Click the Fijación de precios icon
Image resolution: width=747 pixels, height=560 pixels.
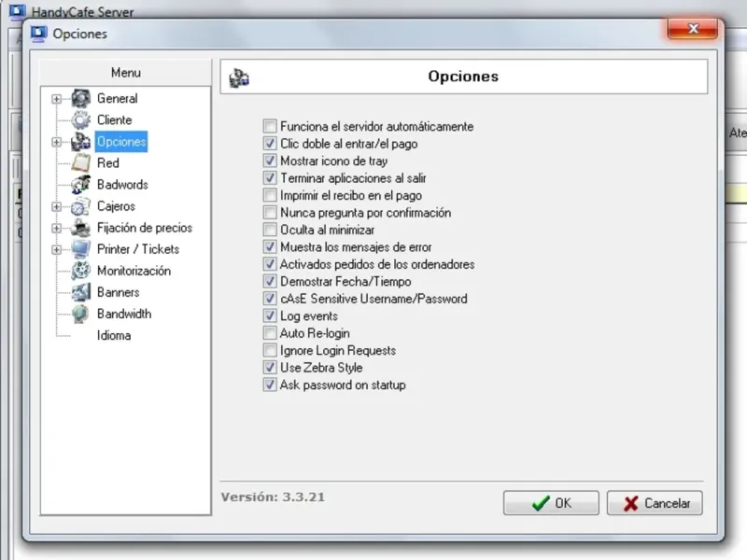coord(81,228)
